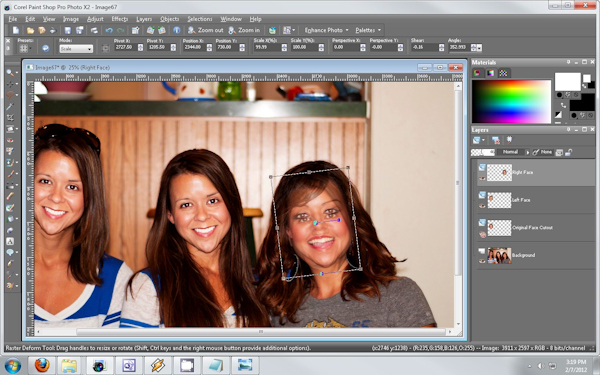The width and height of the screenshot is (600, 375).
Task: Open the Selections menu
Action: tap(199, 19)
